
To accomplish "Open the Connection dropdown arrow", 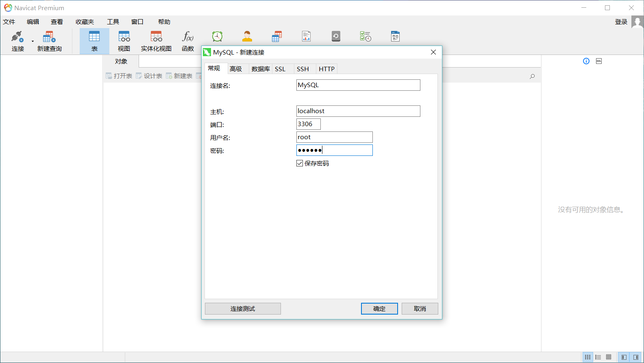I will pos(33,41).
